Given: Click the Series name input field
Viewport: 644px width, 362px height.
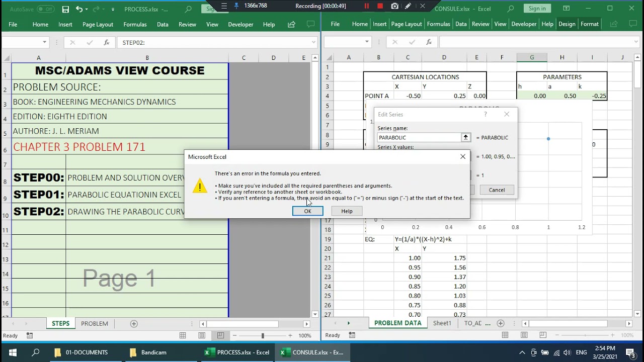Looking at the screenshot, I should pyautogui.click(x=420, y=137).
